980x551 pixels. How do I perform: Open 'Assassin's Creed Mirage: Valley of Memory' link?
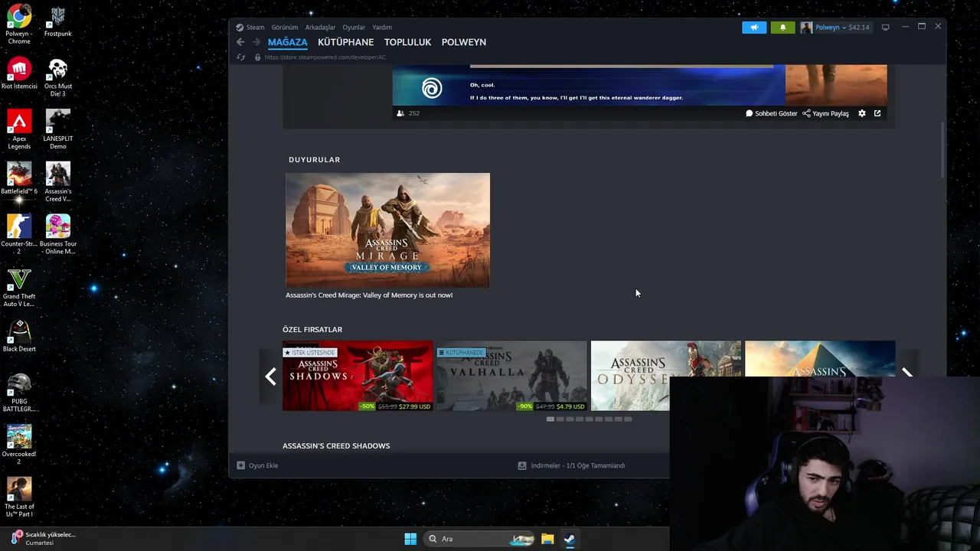click(369, 295)
